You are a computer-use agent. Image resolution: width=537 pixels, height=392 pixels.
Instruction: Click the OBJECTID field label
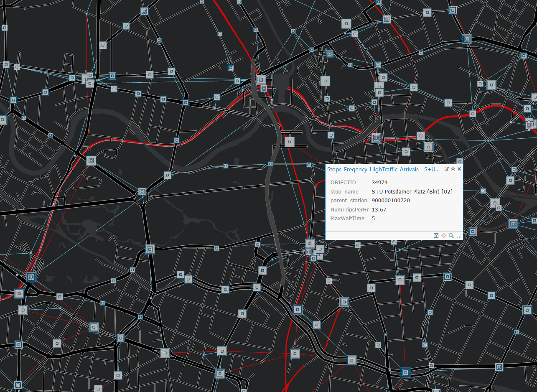pos(343,183)
